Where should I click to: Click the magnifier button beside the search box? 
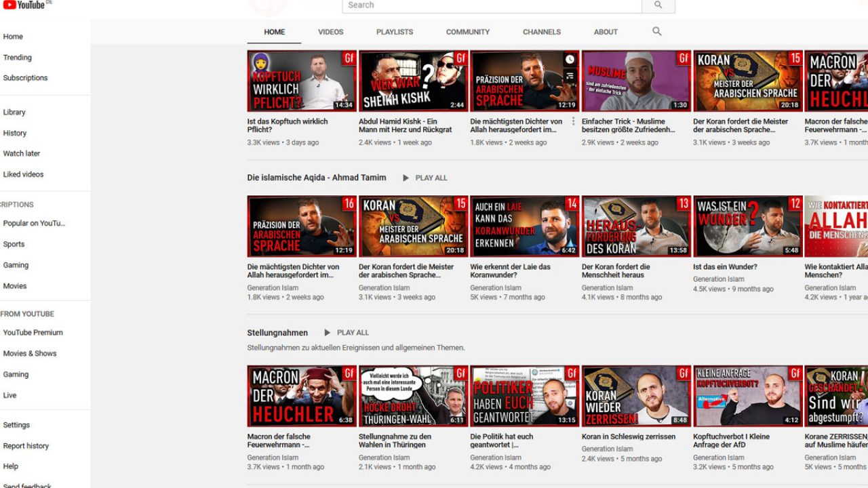658,5
